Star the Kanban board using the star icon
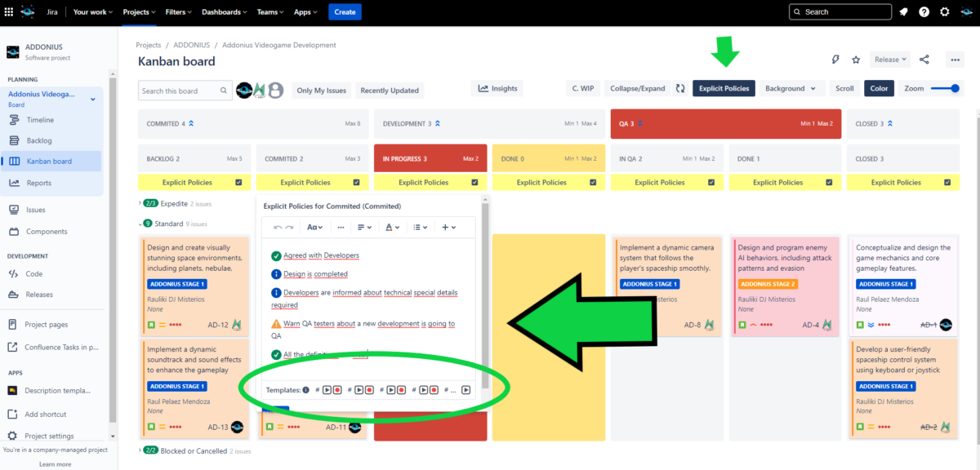 856,59
